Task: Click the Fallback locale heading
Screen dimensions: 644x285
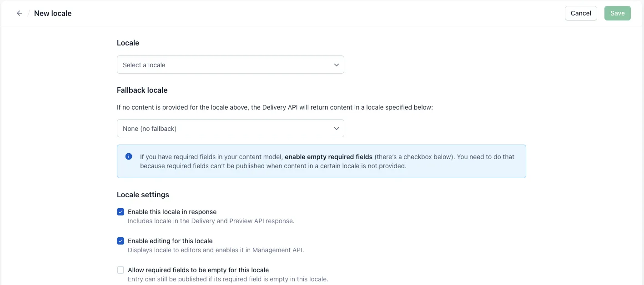Action: coord(142,90)
